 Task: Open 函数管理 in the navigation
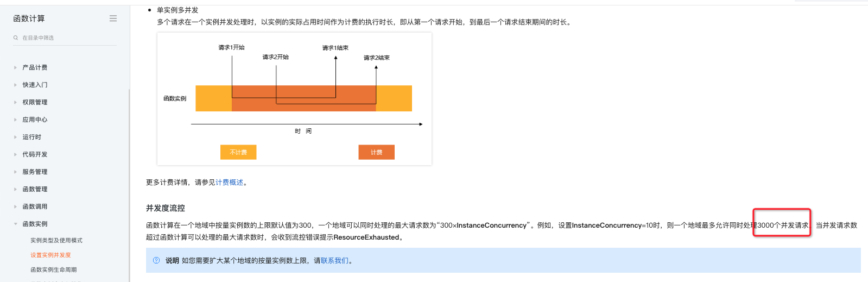35,189
